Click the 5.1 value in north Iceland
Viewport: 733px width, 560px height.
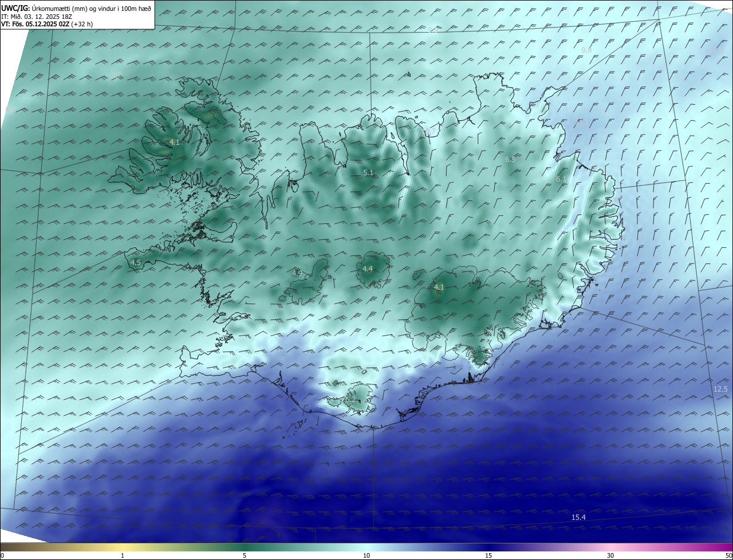click(368, 172)
